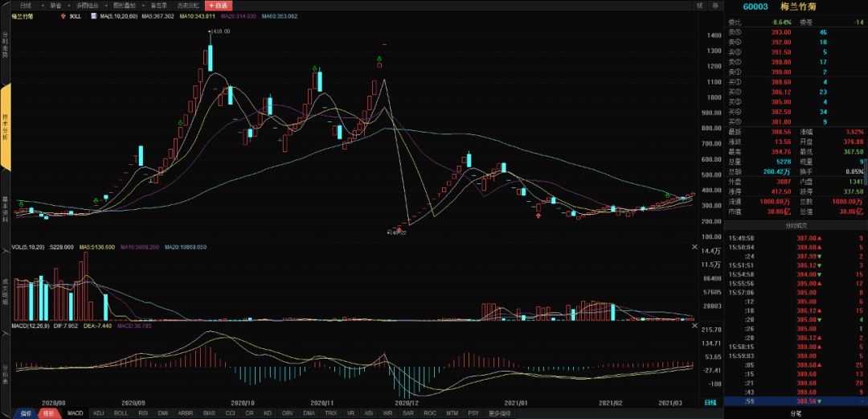
Task: Select the RSI indicator tab
Action: 143,413
